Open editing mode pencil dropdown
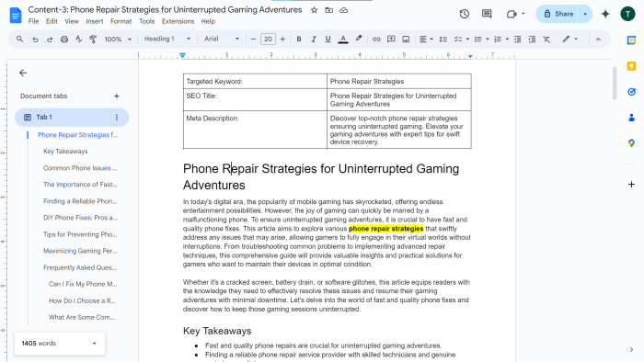 pyautogui.click(x=570, y=39)
